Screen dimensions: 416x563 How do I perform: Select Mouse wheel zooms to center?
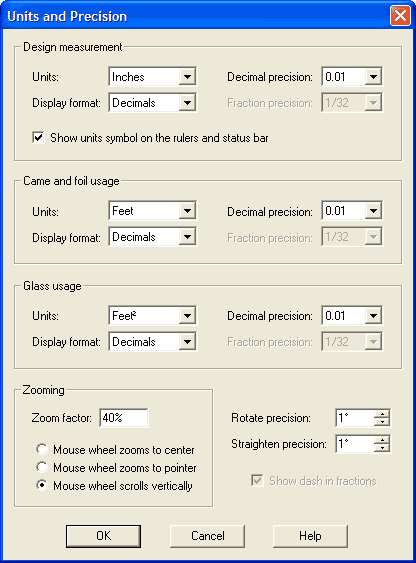tap(42, 449)
